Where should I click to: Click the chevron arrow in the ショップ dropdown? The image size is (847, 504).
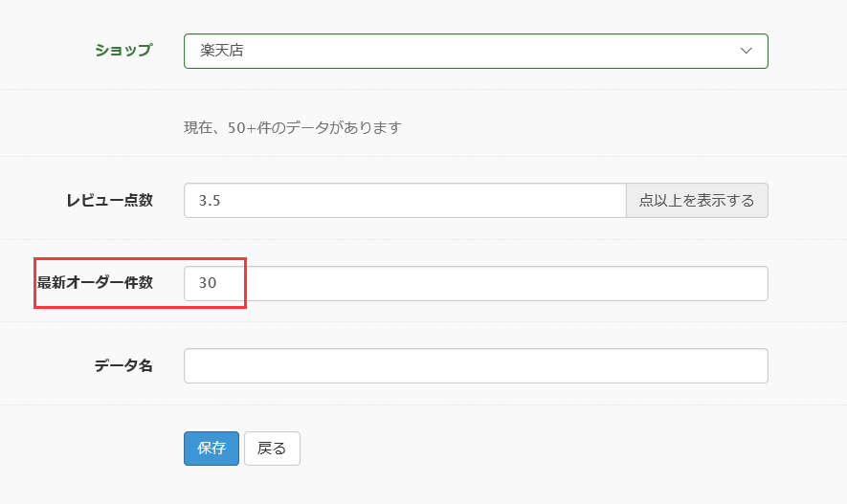click(746, 51)
